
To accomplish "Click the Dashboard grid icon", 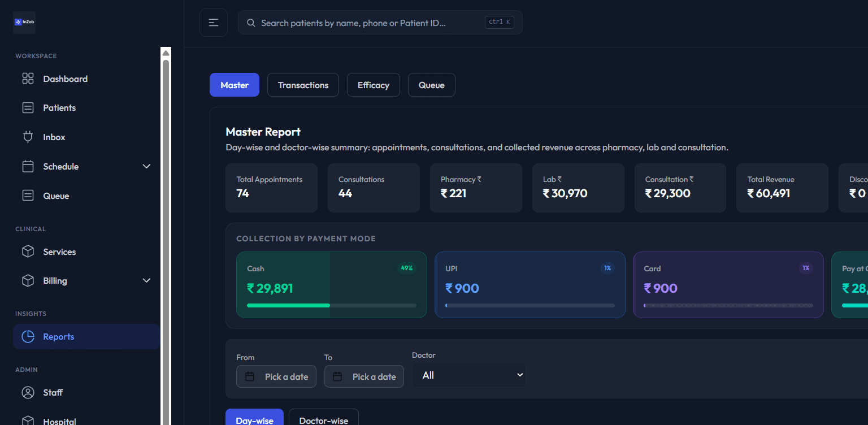I will coord(28,79).
